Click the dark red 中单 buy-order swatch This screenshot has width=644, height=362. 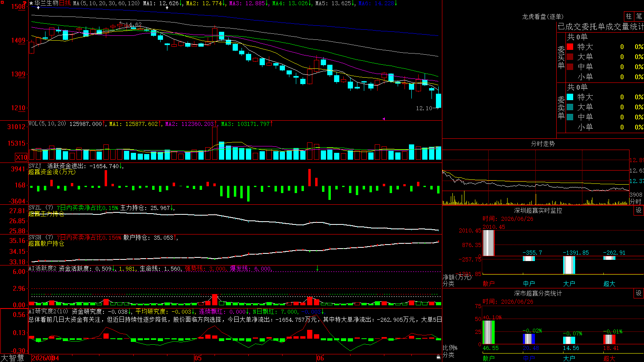point(570,67)
